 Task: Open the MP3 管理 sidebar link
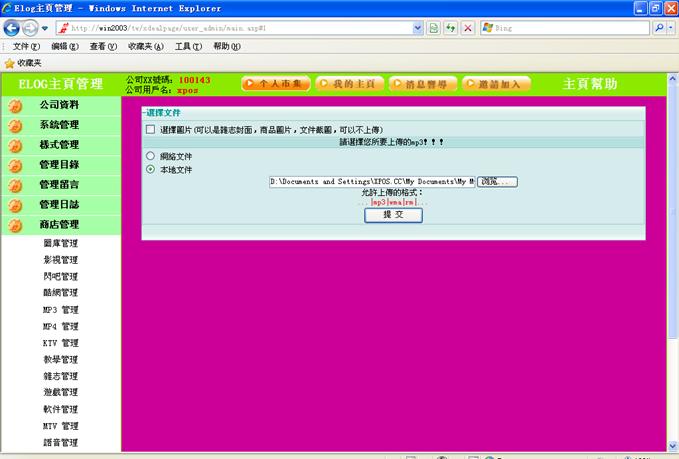60,310
